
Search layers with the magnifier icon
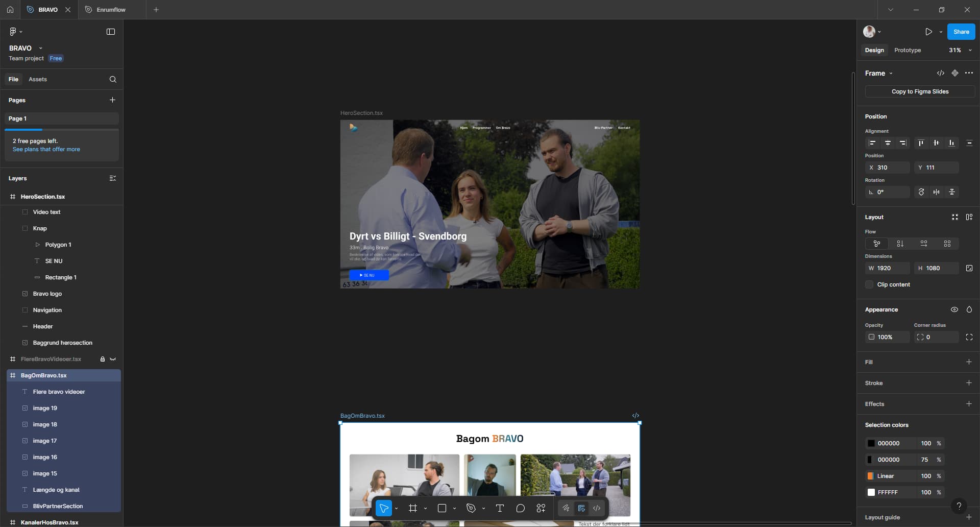coord(113,79)
